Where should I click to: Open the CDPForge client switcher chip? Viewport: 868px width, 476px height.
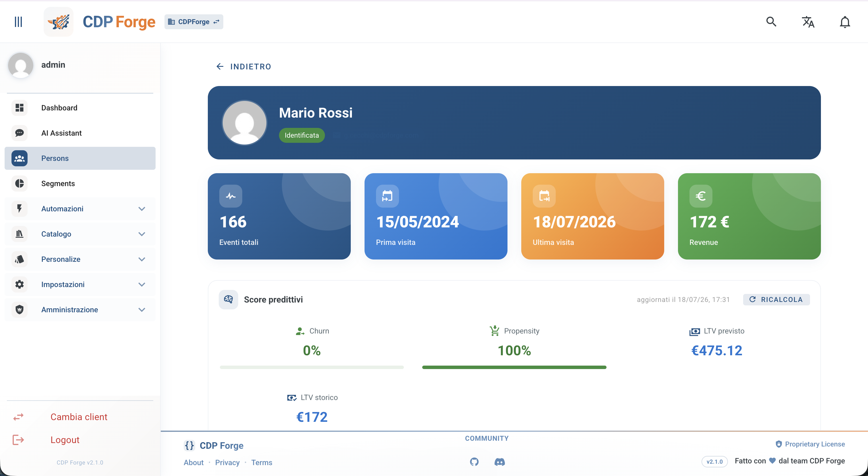(194, 22)
